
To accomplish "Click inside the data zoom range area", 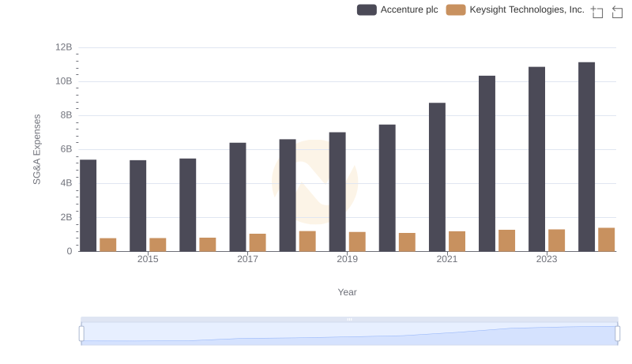I will tap(349, 334).
